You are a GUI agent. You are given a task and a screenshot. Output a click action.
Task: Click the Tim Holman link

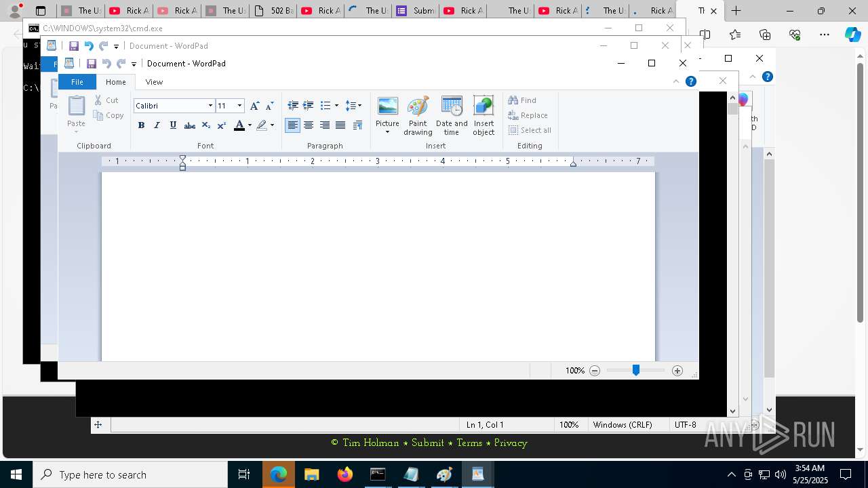371,443
